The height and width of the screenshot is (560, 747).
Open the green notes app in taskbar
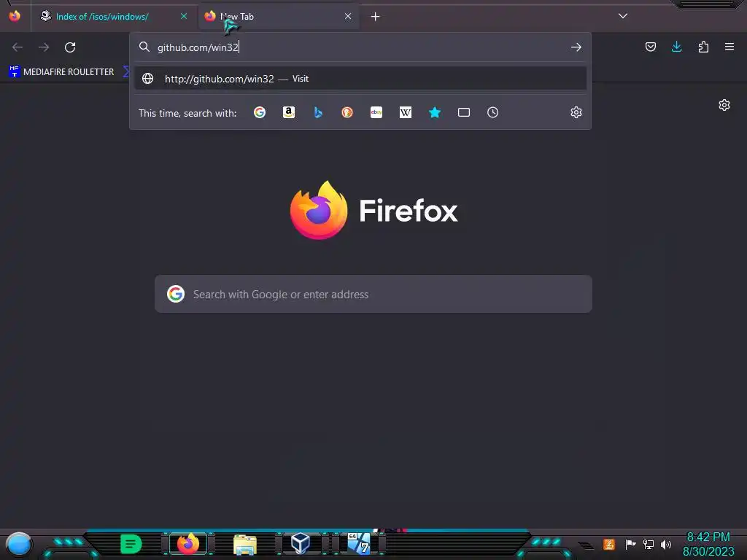pyautogui.click(x=131, y=544)
